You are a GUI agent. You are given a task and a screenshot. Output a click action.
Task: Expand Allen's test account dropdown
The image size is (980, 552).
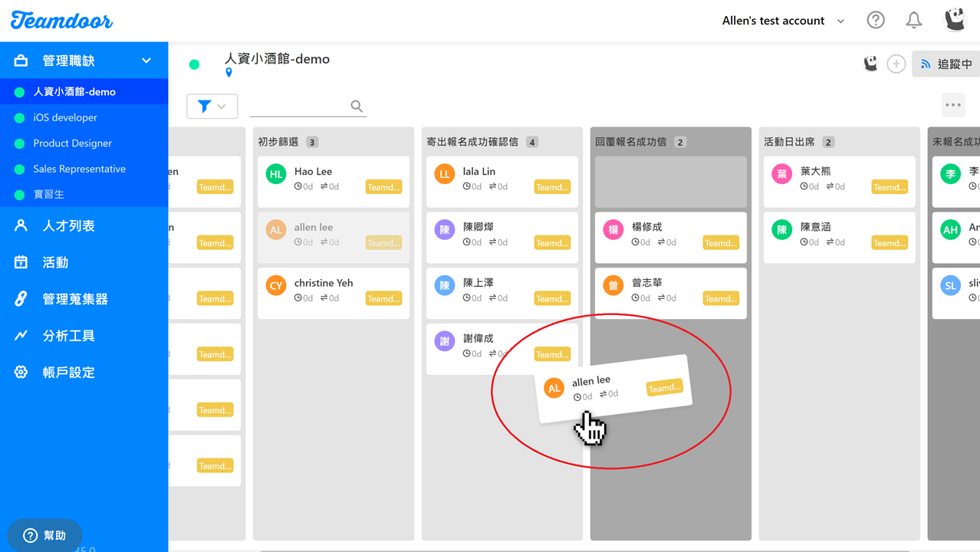click(783, 21)
